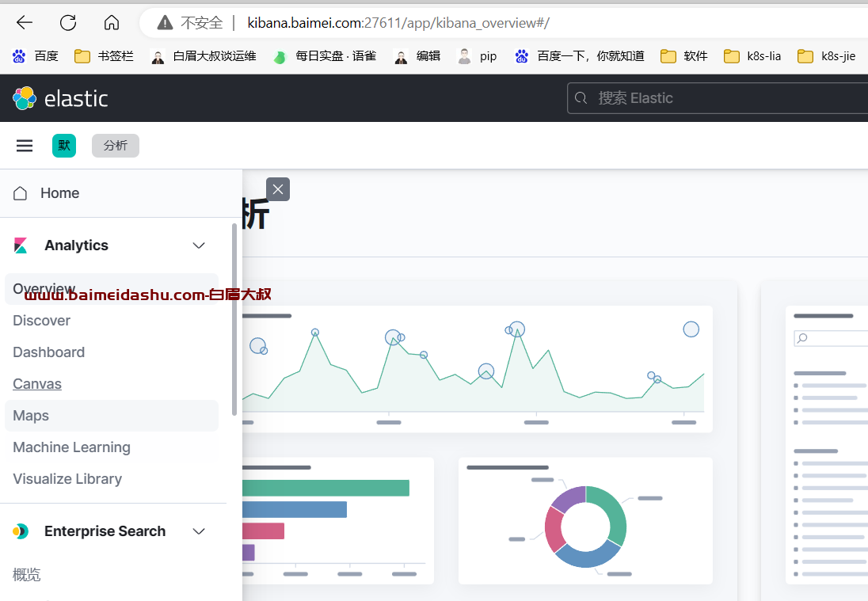Open the 编辑 bookmark

coord(417,56)
